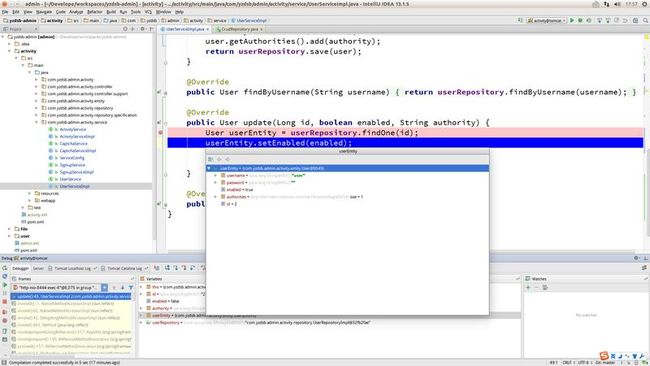Click the Make Project icon beside run configuration
Image resolution: width=650 pixels, height=366 pixels.
[x=520, y=20]
